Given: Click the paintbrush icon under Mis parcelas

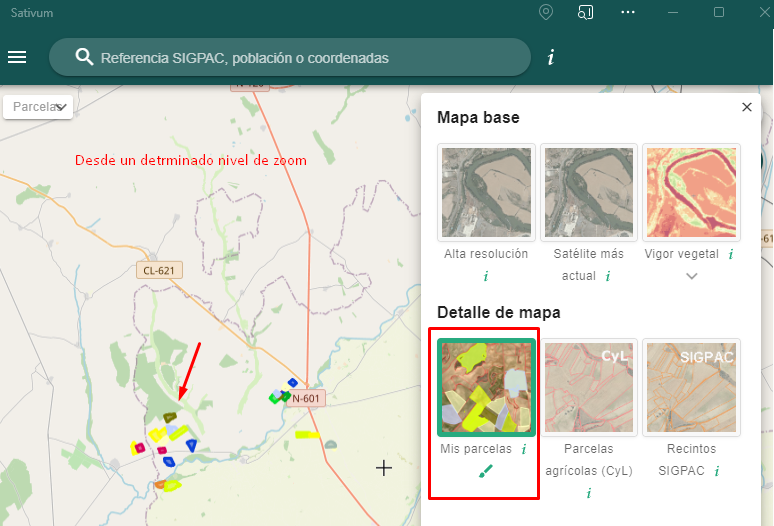Looking at the screenshot, I should [x=486, y=472].
